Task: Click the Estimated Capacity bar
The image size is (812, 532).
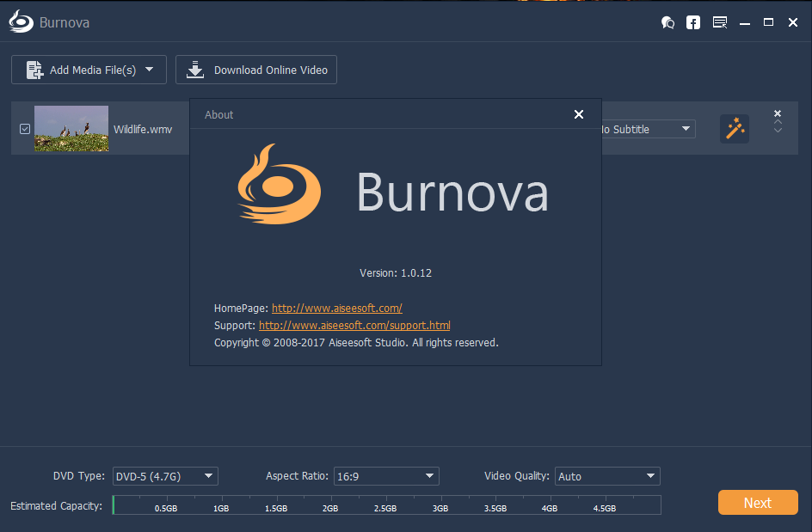Action: tap(387, 505)
